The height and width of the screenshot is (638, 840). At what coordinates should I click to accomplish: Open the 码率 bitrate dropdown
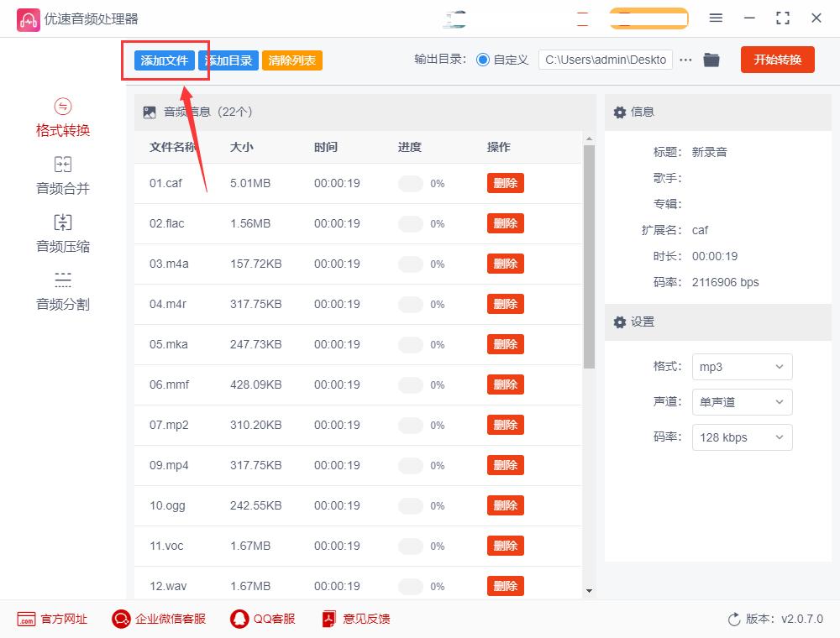pos(742,437)
